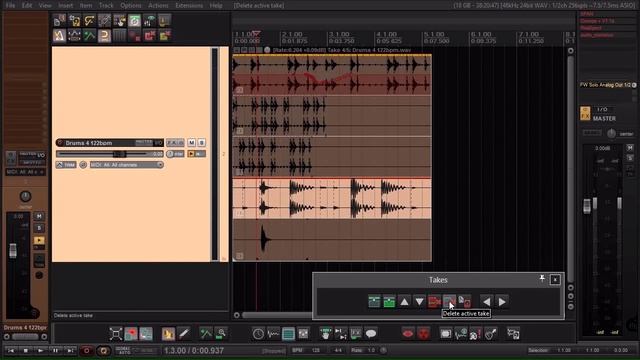The height and width of the screenshot is (360, 640).
Task: Click the speech bubble icon in bottom toolbar
Action: pos(371,334)
